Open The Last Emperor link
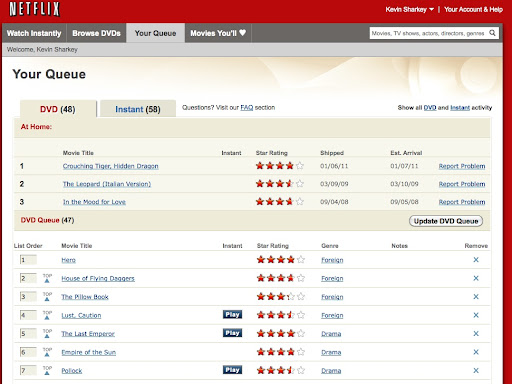This screenshot has height=384, width=512. 88,334
